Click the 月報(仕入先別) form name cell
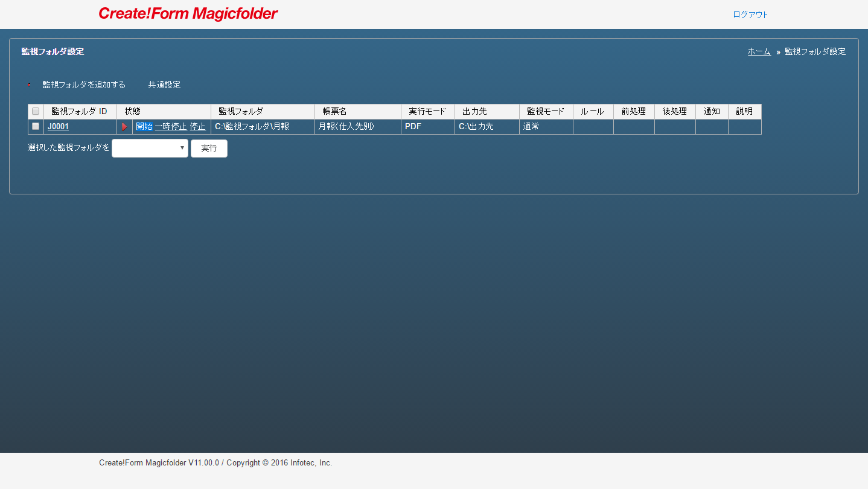The height and width of the screenshot is (489, 868). point(358,127)
